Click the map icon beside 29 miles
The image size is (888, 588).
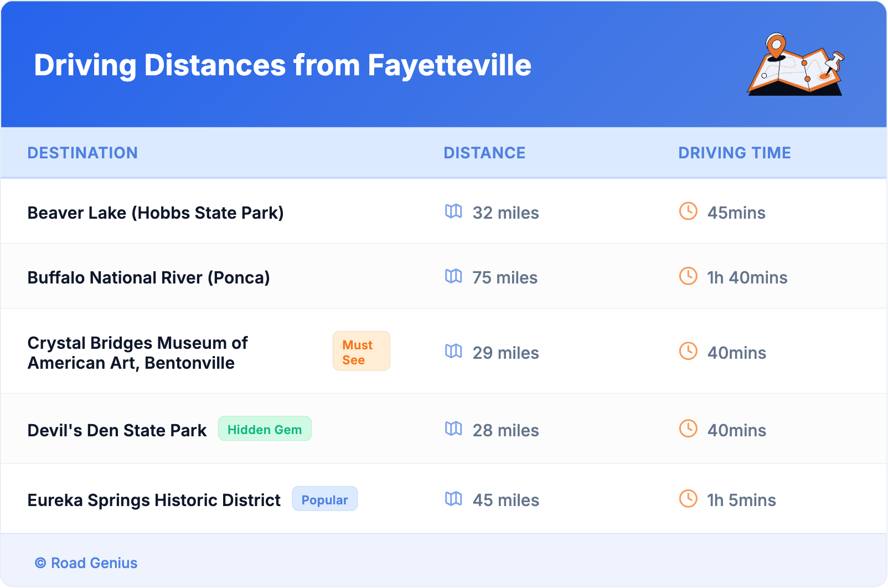pos(453,352)
